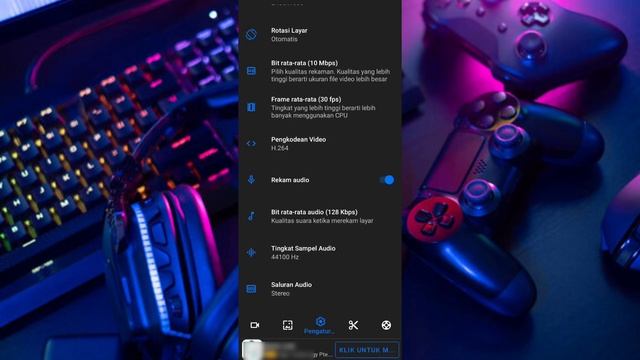Tap the ad banner app thumbnail
The image size is (640, 360).
252,350
